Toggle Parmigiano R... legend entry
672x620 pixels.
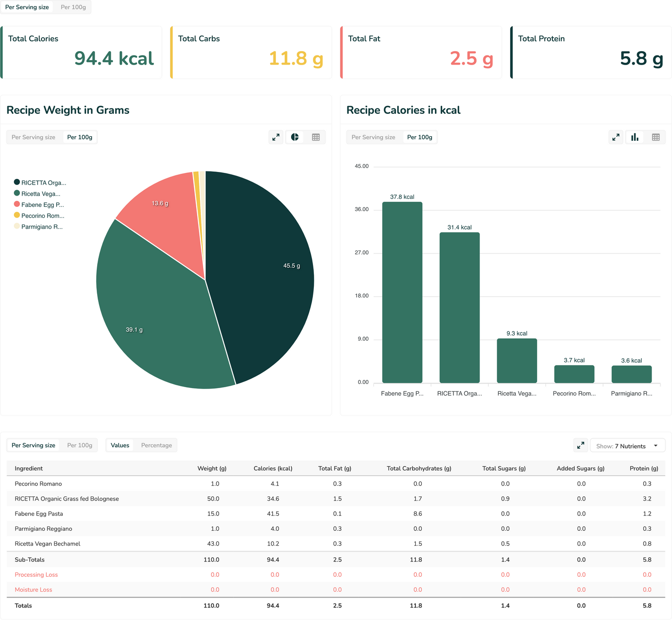[x=39, y=227]
